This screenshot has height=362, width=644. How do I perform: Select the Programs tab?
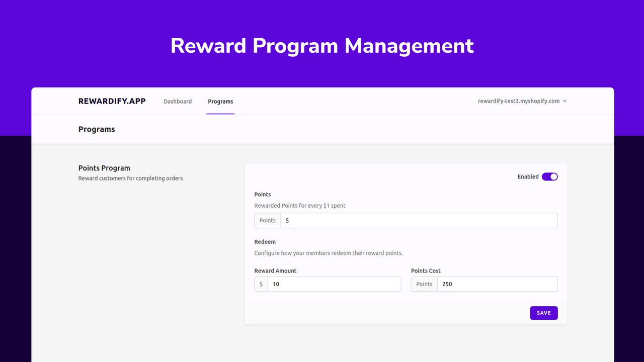(220, 101)
